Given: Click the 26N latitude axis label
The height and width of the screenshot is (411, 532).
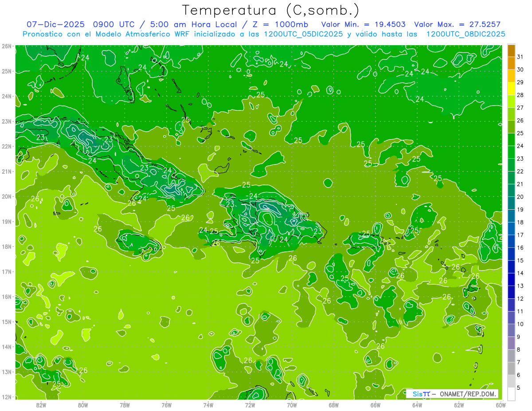Looking at the screenshot, I should [x=6, y=46].
